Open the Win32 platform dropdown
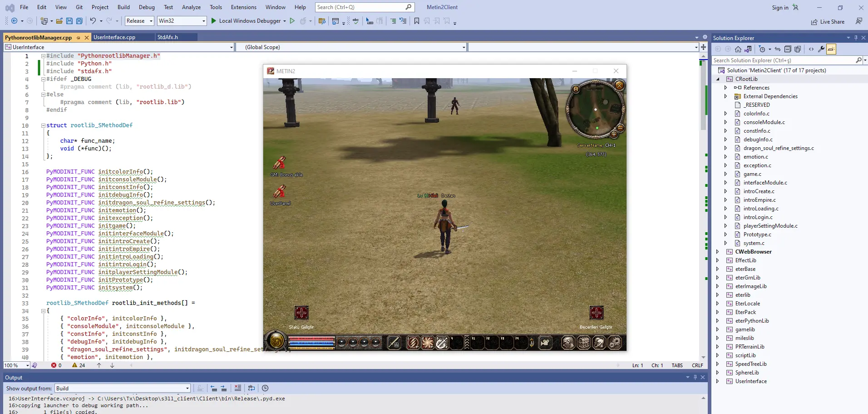 [182, 21]
